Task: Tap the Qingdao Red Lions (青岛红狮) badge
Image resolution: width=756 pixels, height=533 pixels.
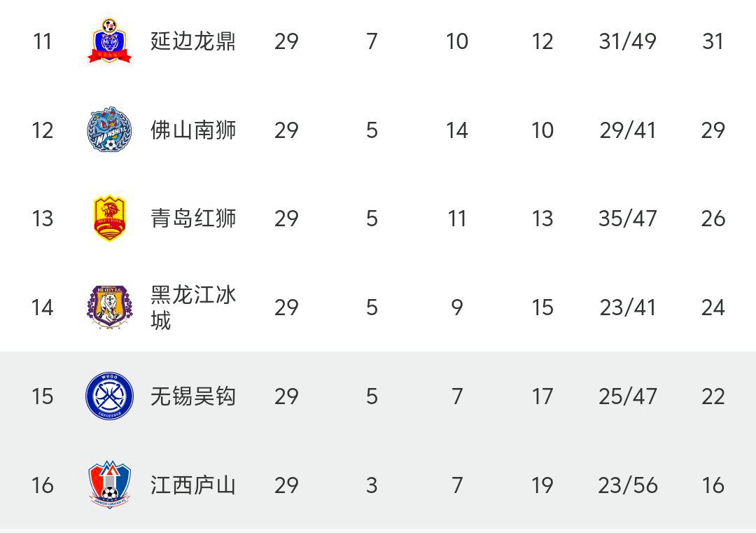Action: pos(109,219)
